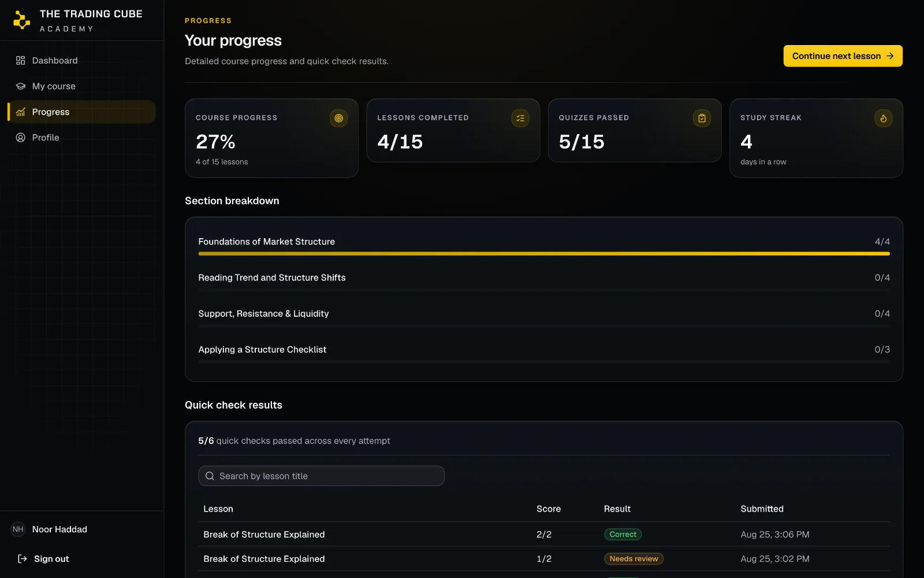The width and height of the screenshot is (924, 578).
Task: Click the Correct result badge
Action: point(623,535)
